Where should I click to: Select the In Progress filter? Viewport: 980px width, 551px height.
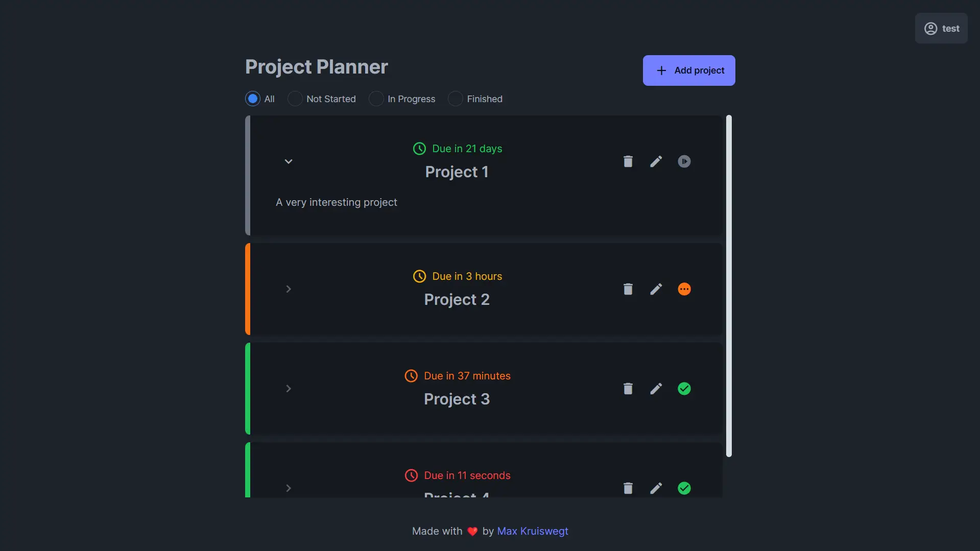[376, 99]
